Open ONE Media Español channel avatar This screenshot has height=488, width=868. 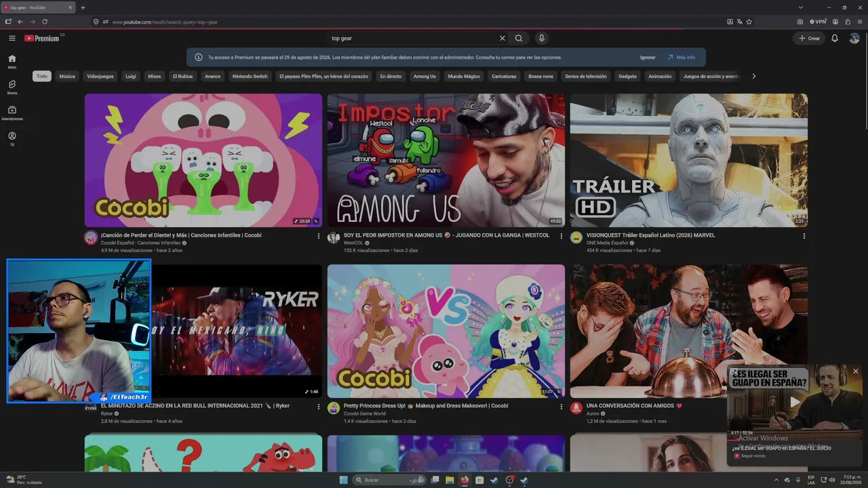pyautogui.click(x=576, y=237)
